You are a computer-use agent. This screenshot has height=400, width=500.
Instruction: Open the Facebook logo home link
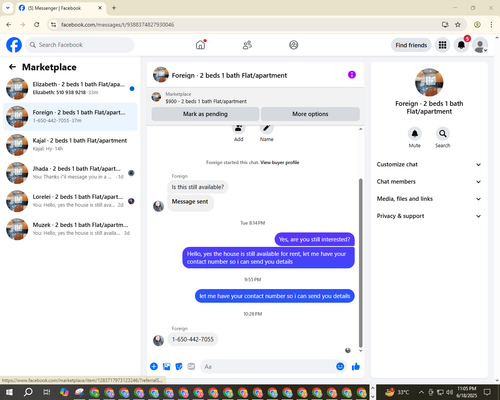click(14, 45)
